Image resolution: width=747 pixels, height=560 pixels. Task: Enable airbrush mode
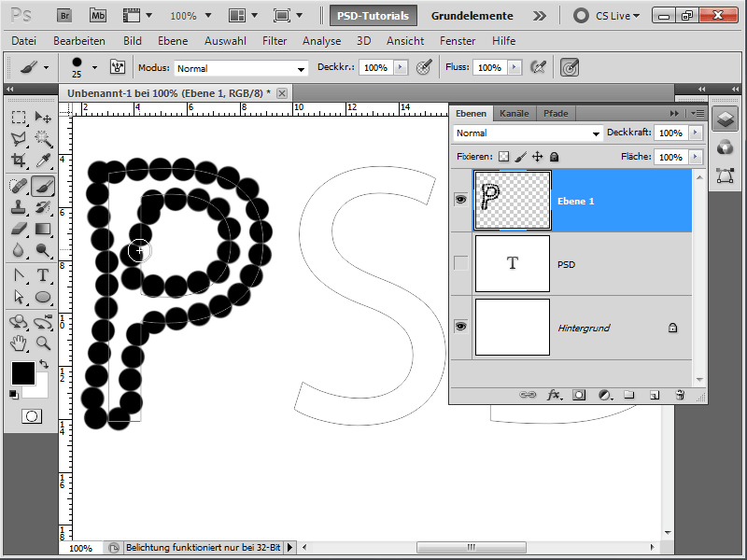[538, 67]
